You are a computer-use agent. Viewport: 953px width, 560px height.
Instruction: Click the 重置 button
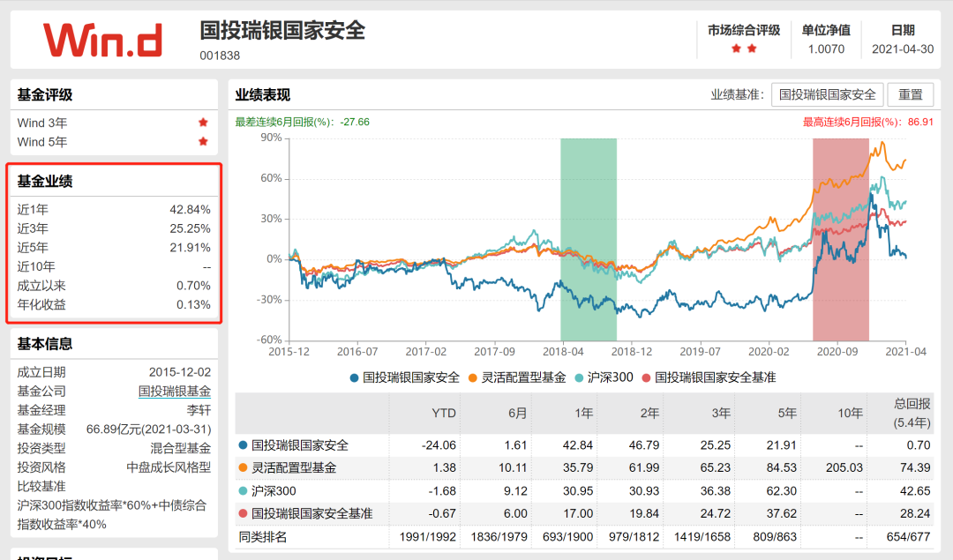tap(911, 94)
